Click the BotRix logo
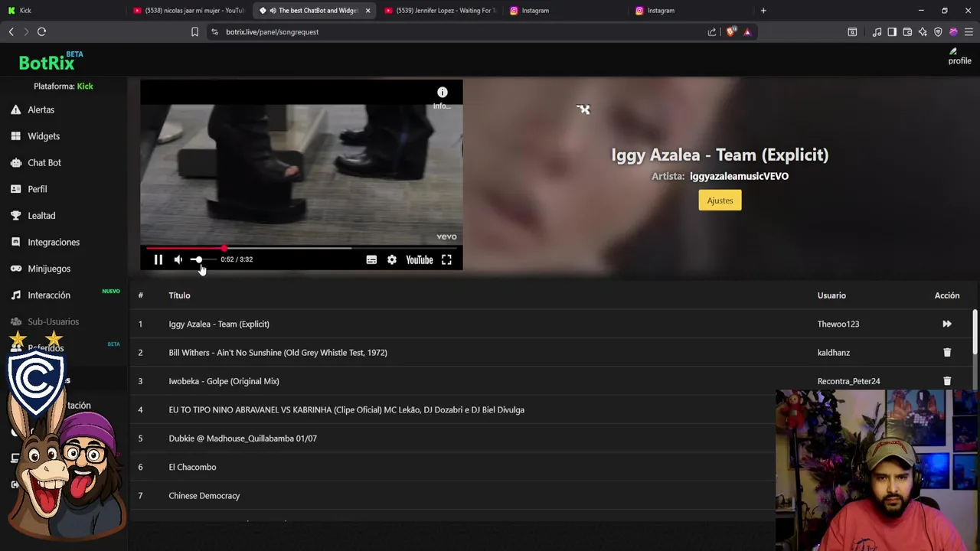Screen dimensions: 980x551 47,63
